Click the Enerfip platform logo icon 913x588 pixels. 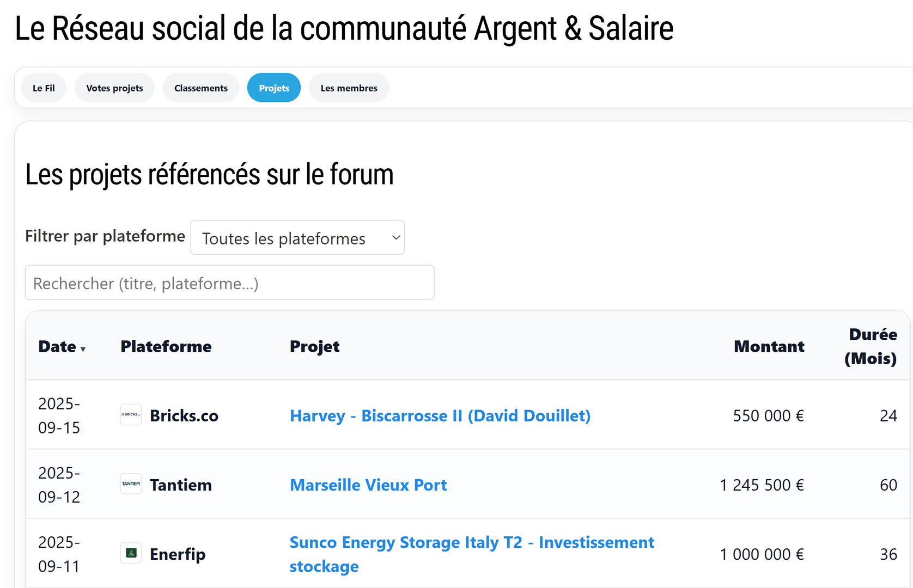131,553
